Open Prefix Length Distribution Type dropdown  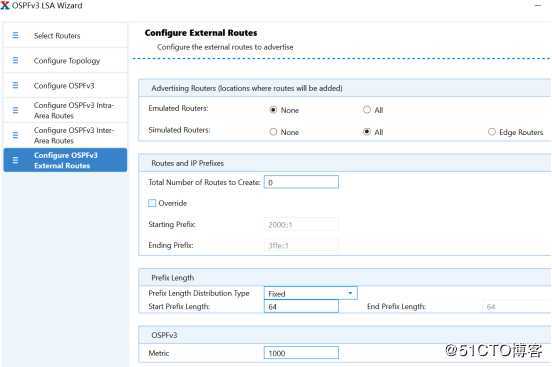click(x=310, y=293)
